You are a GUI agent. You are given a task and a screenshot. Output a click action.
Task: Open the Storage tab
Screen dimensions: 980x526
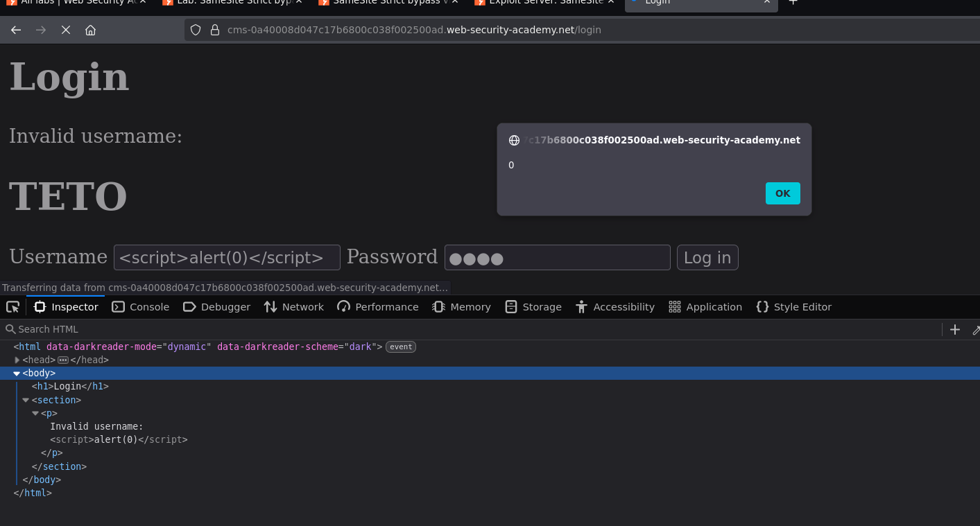pyautogui.click(x=533, y=307)
